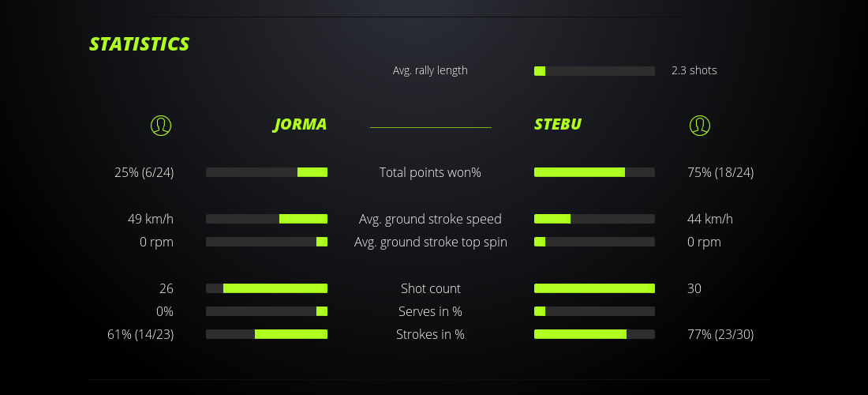This screenshot has width=868, height=395.
Task: Click the STATISTICS heading
Action: (140, 44)
